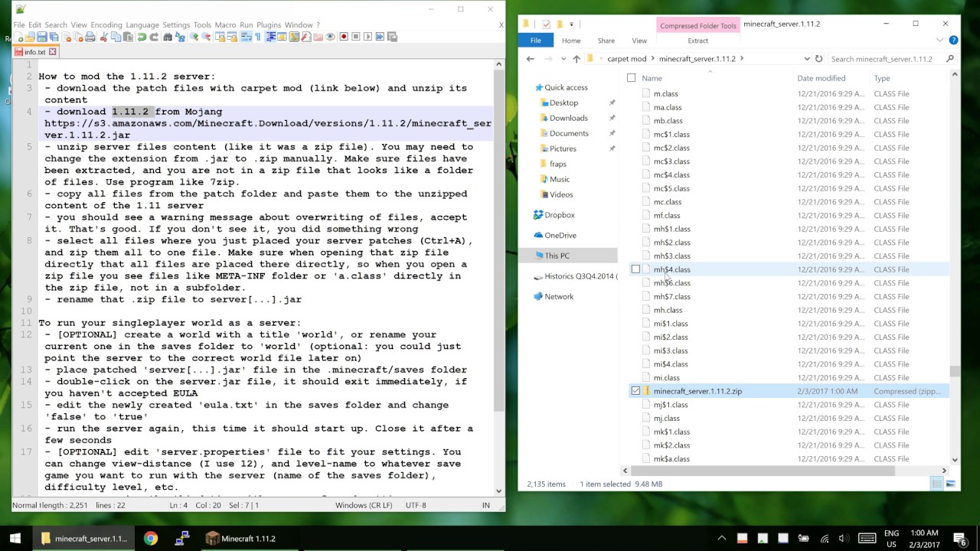Open the Plugins menu in Notepad++
The width and height of the screenshot is (980, 551).
pos(269,24)
